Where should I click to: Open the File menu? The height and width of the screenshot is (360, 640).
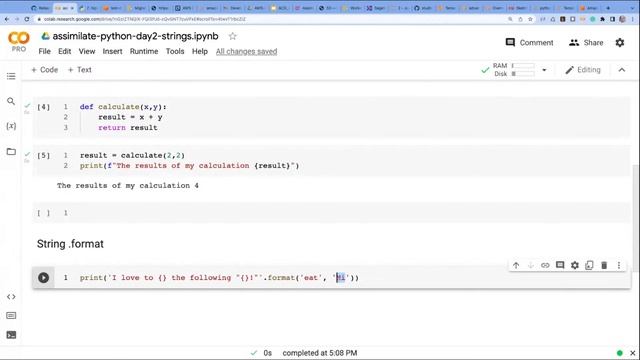click(x=44, y=51)
